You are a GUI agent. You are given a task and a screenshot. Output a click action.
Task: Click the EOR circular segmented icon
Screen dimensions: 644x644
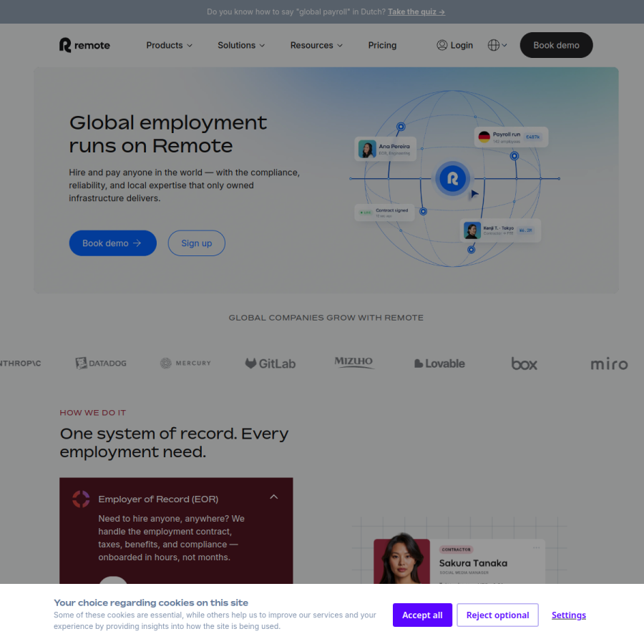(81, 499)
